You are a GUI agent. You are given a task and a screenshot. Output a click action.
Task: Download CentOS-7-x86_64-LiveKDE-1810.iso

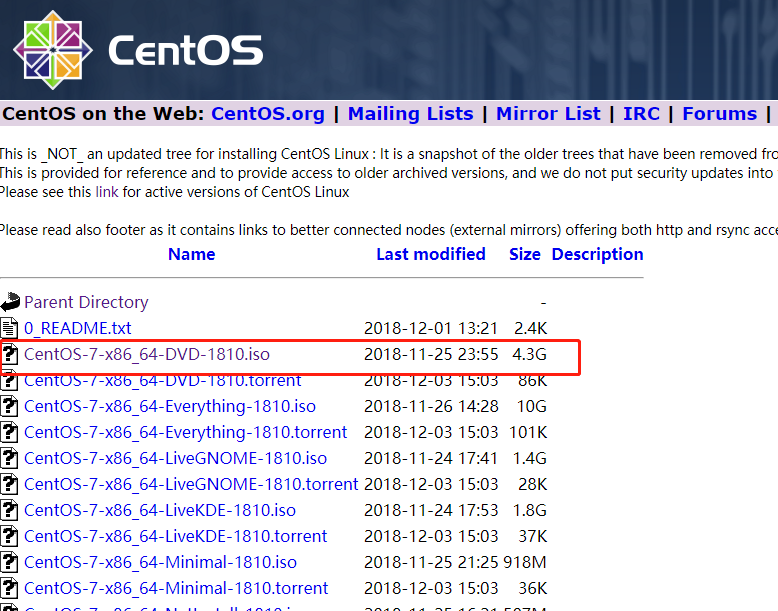160,510
